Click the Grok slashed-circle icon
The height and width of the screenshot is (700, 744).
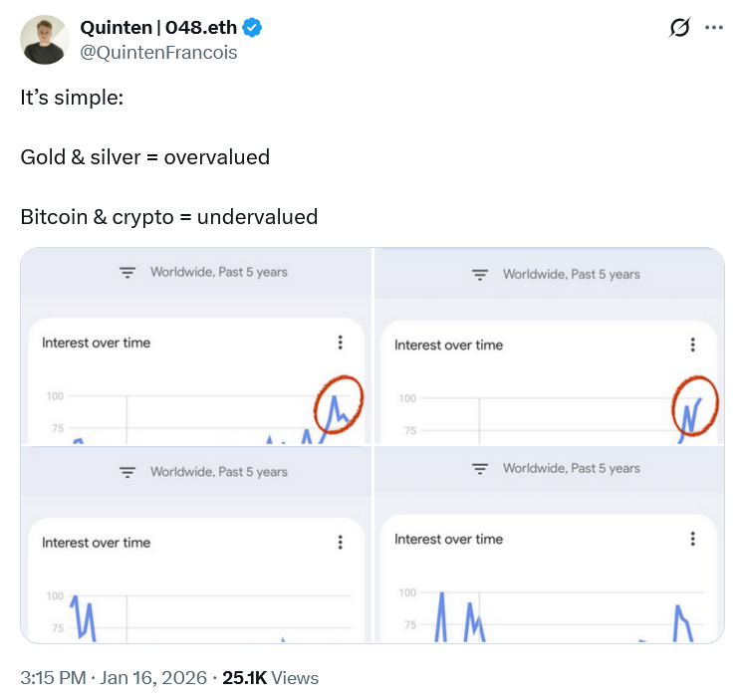[x=679, y=29]
